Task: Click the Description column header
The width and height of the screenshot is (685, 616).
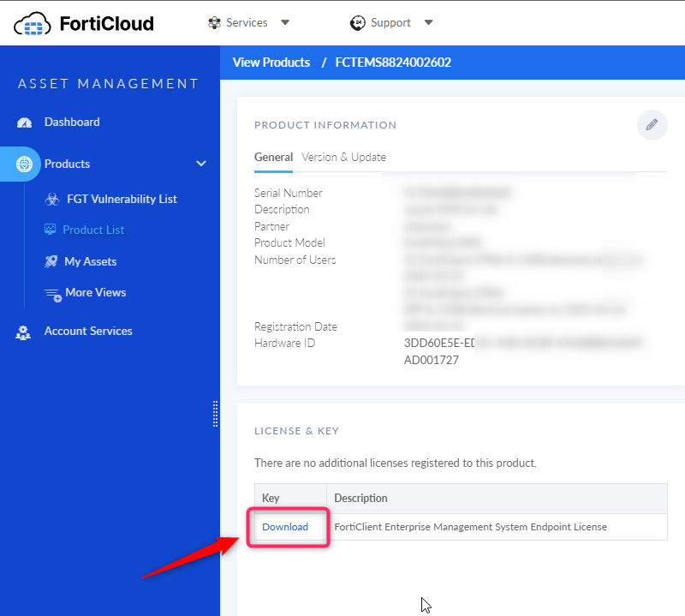Action: click(360, 498)
